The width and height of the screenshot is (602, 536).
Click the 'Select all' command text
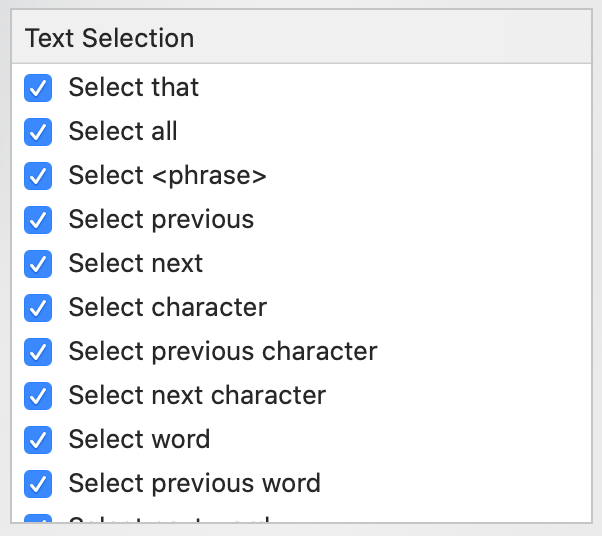tap(123, 132)
